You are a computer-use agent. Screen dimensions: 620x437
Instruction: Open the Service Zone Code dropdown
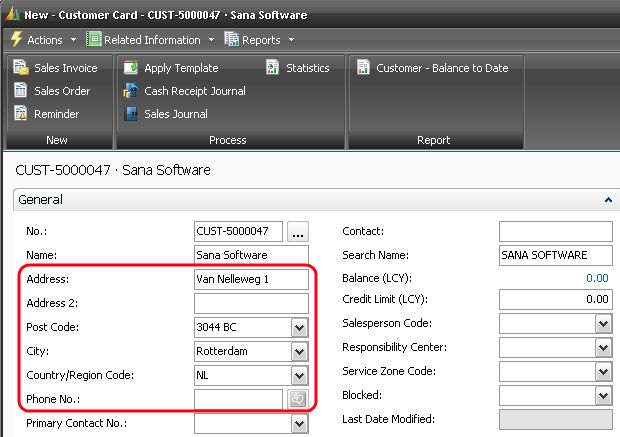click(603, 371)
